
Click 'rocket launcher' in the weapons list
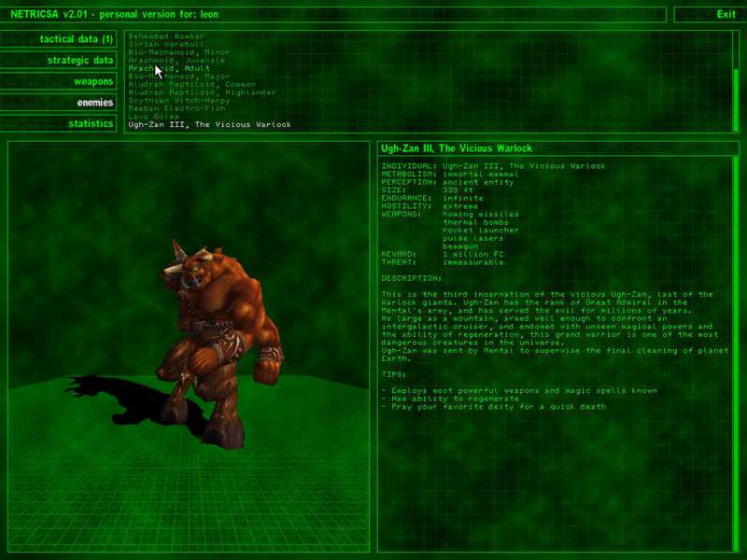[x=480, y=230]
